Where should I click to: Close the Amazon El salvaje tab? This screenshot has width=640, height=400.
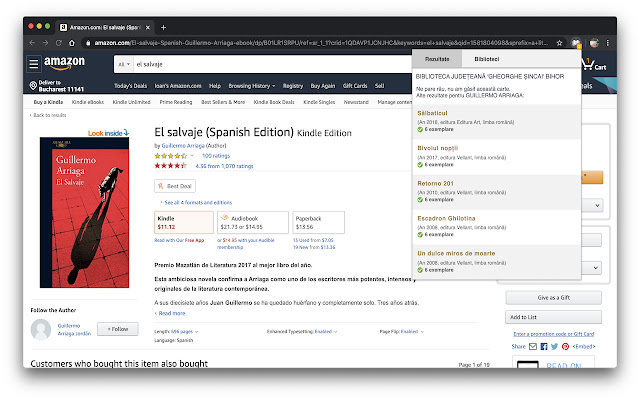[x=148, y=27]
